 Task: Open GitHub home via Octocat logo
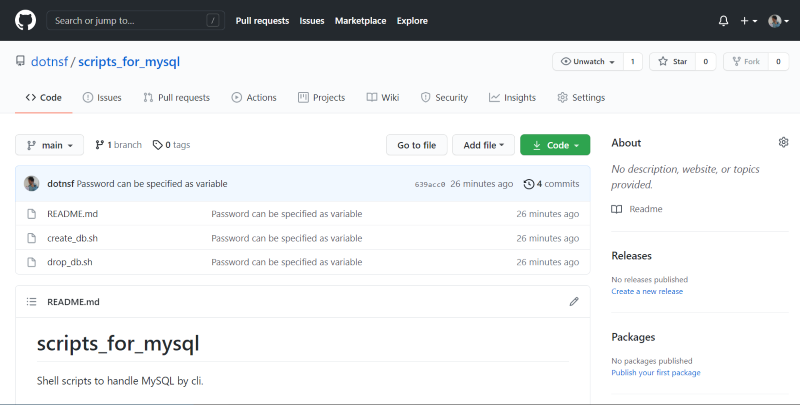coord(25,20)
